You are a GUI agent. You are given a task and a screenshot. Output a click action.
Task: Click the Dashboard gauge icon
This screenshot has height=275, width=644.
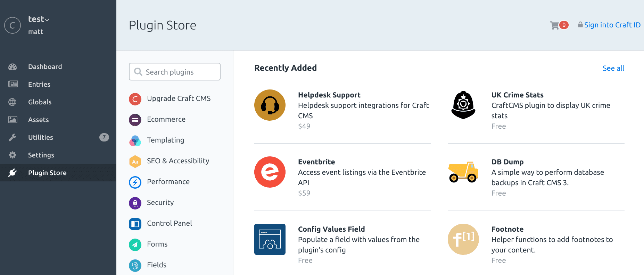13,67
